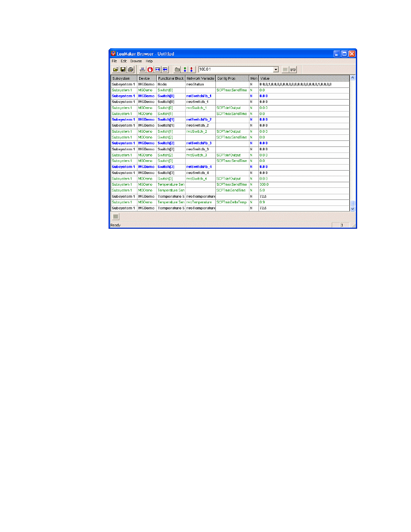Click the value cell showing 5.0

[x=304, y=190]
